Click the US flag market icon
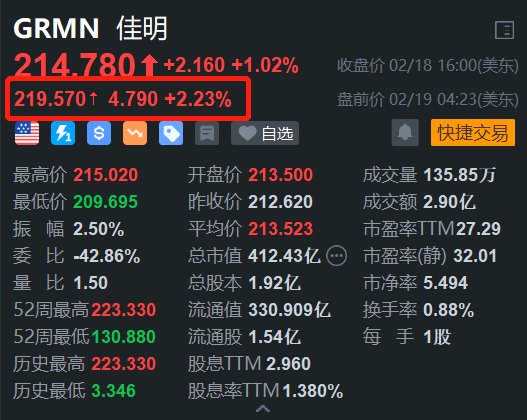Image resolution: width=527 pixels, height=420 pixels. pos(27,133)
